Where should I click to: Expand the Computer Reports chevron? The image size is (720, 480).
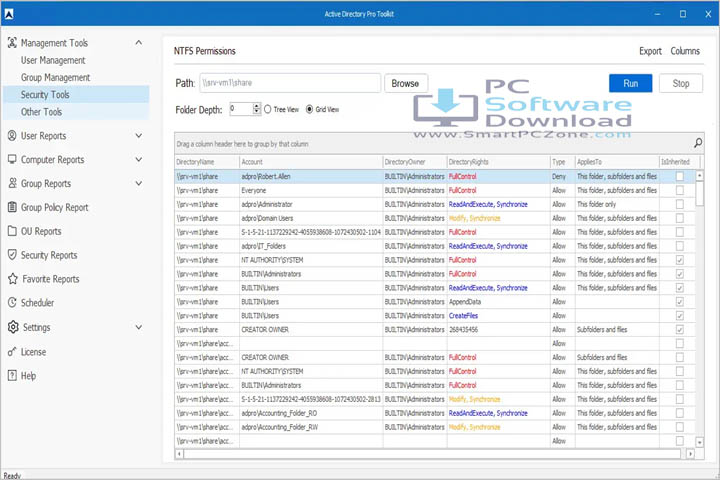click(139, 159)
